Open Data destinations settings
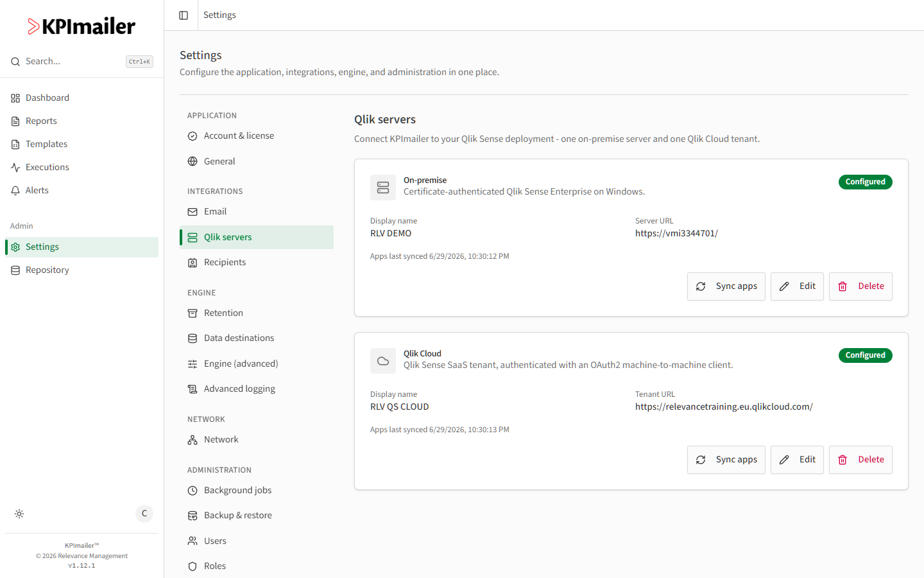This screenshot has width=924, height=578. point(257,338)
